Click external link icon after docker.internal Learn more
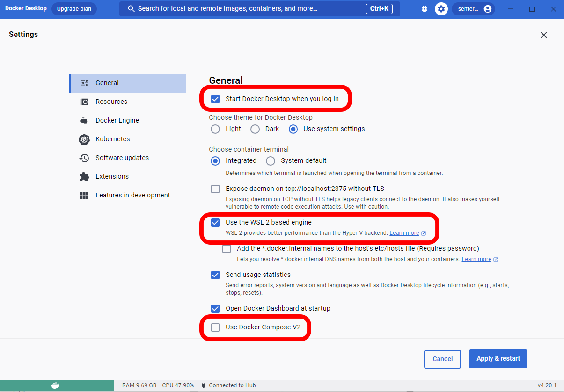Image resolution: width=564 pixels, height=392 pixels. (x=496, y=259)
